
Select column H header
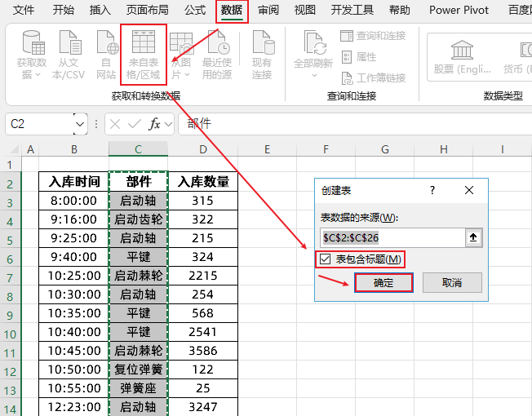[x=443, y=149]
